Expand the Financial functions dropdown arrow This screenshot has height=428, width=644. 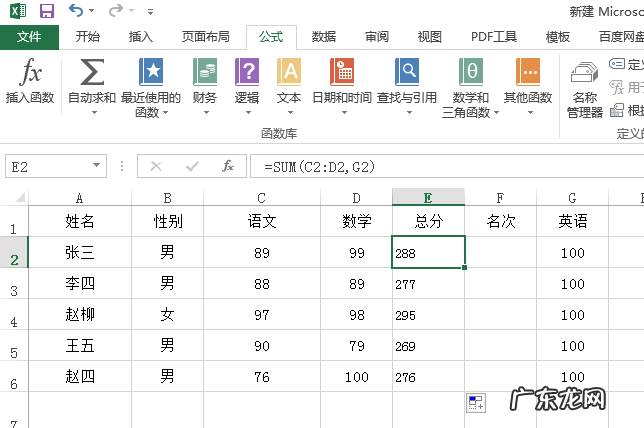(x=206, y=112)
